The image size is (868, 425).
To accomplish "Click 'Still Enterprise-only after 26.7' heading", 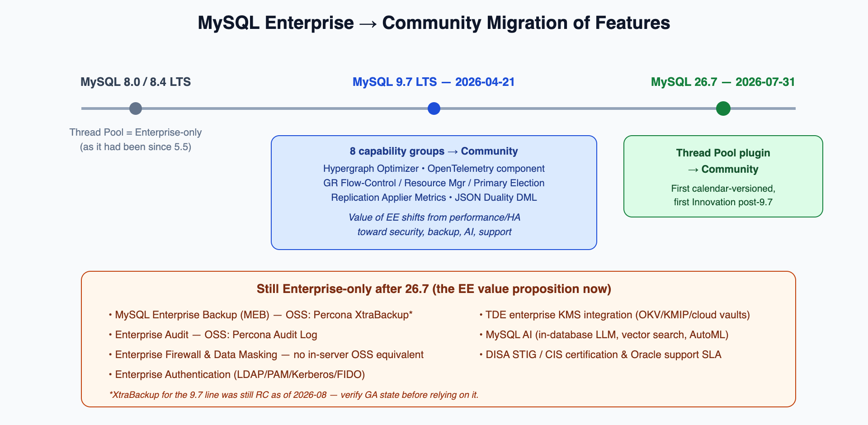I will [434, 289].
